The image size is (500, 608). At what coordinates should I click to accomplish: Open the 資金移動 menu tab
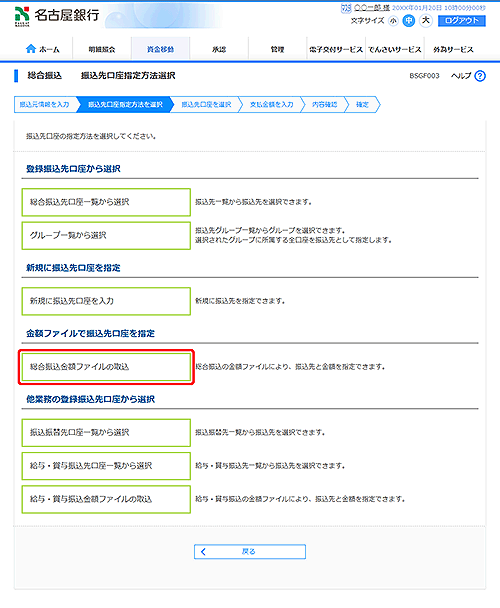coord(160,49)
